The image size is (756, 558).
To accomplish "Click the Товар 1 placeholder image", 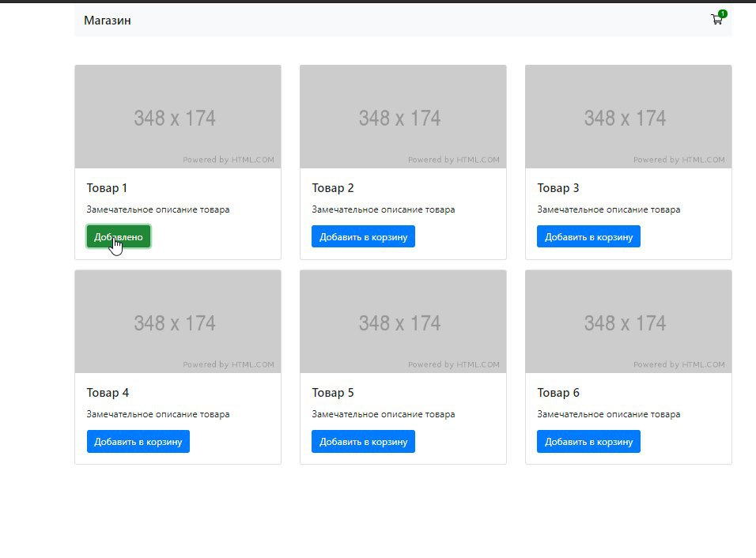I will click(178, 117).
